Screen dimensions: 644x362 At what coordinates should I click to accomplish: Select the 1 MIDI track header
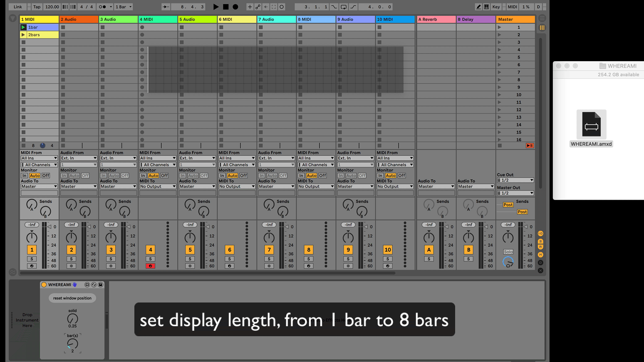[x=39, y=19]
